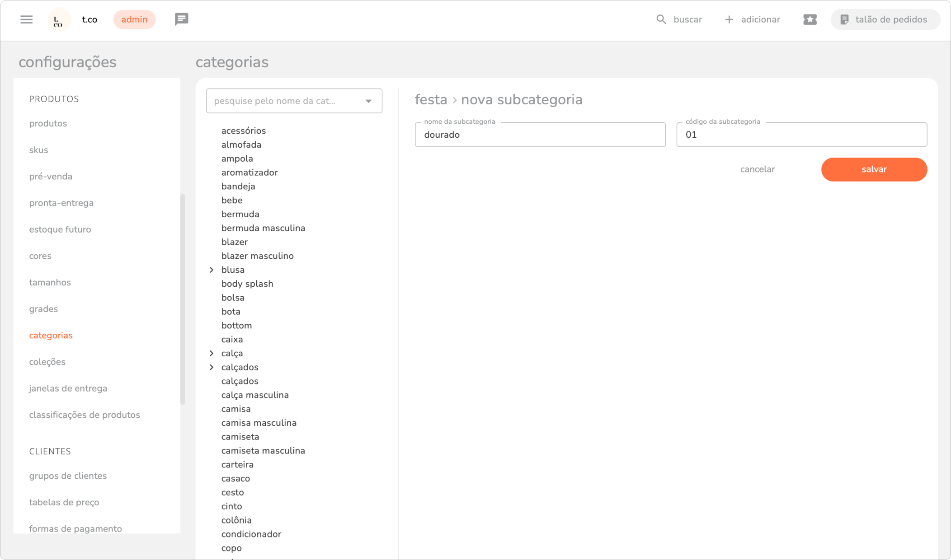Click the admin badge
The width and height of the screenshot is (951, 560).
pyautogui.click(x=134, y=19)
